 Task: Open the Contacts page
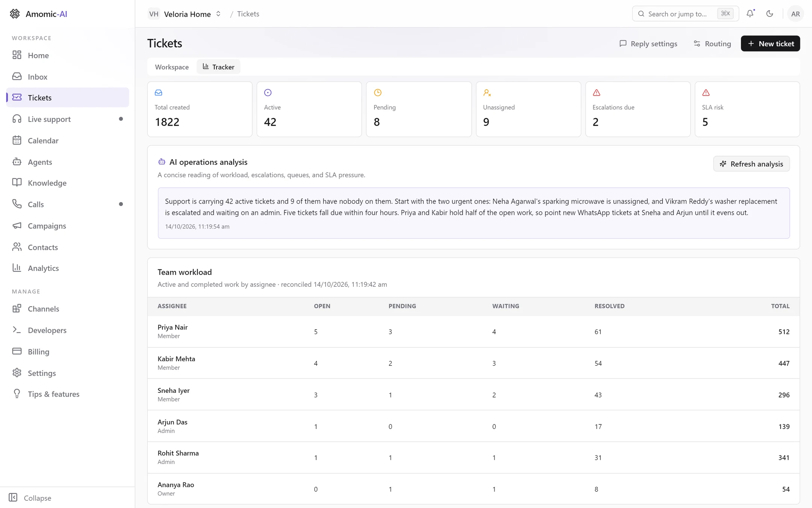coord(68,247)
